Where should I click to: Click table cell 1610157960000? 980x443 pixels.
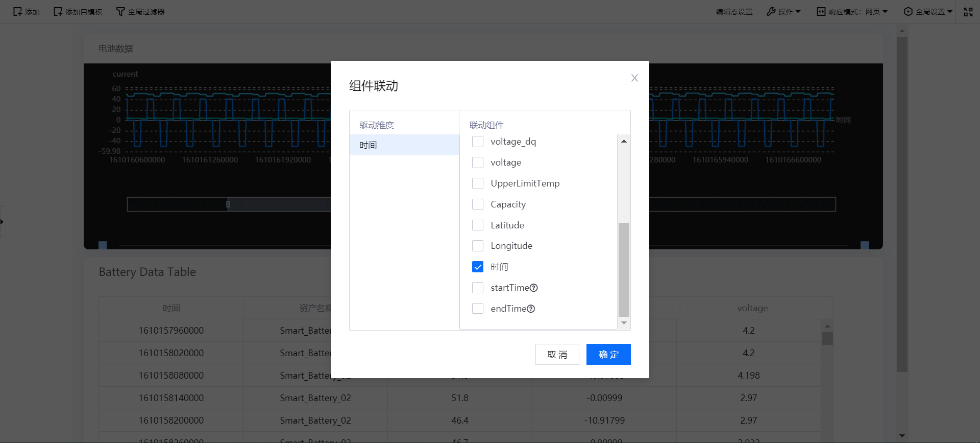pyautogui.click(x=171, y=331)
